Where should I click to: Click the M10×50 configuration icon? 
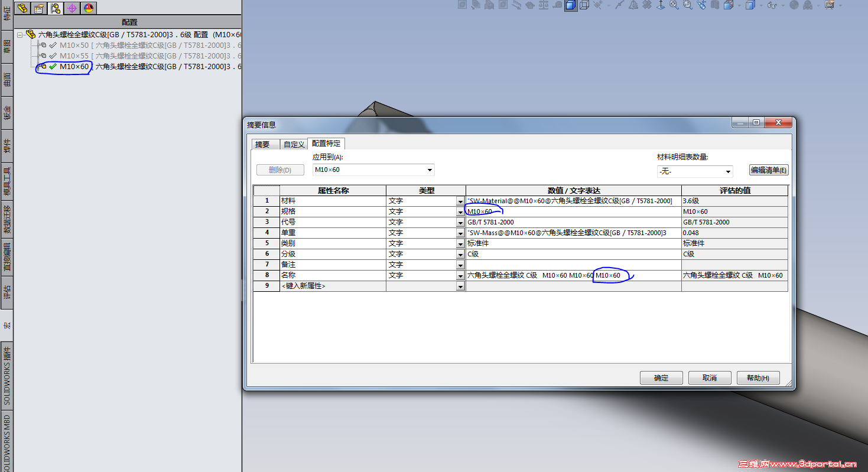tap(42, 45)
